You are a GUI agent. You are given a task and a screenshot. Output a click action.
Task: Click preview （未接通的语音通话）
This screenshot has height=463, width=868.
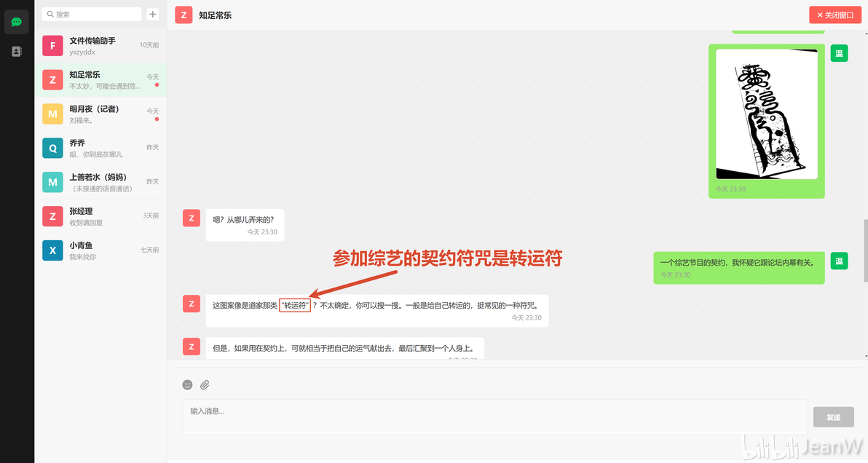coord(103,189)
